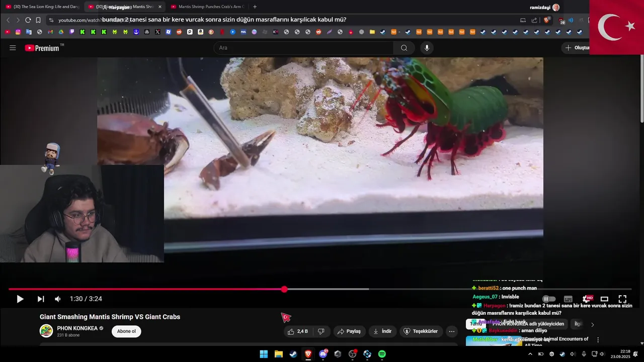This screenshot has height=362, width=644.
Task: Click ramizdayi profile avatar
Action: click(556, 8)
